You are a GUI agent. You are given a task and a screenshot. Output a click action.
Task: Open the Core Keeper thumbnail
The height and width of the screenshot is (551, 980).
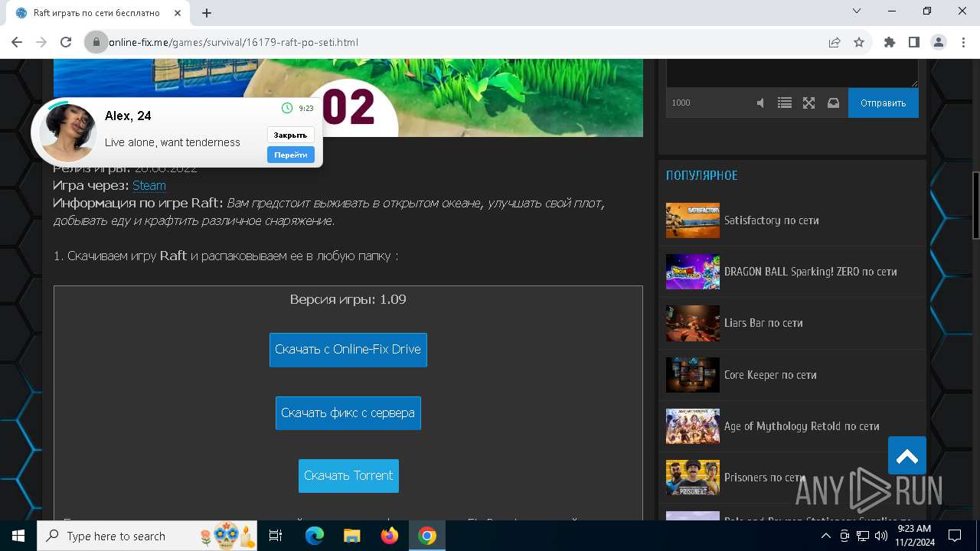click(693, 375)
